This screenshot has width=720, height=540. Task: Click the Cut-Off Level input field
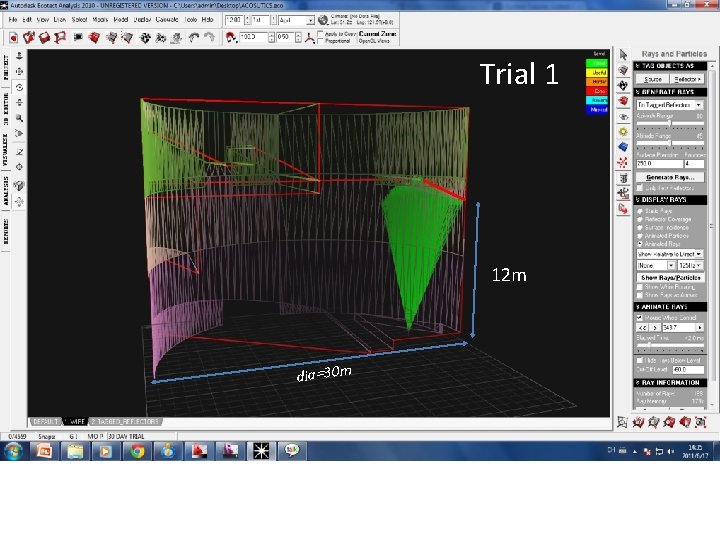click(687, 370)
